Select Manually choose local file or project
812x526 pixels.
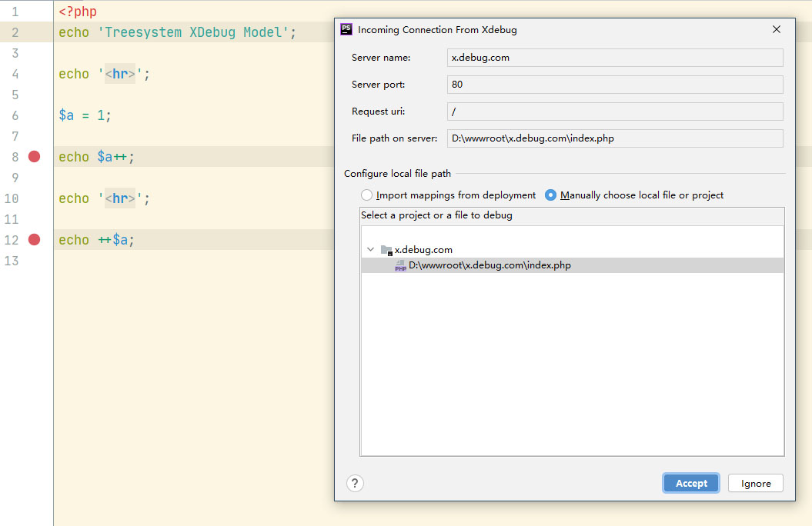pyautogui.click(x=550, y=195)
